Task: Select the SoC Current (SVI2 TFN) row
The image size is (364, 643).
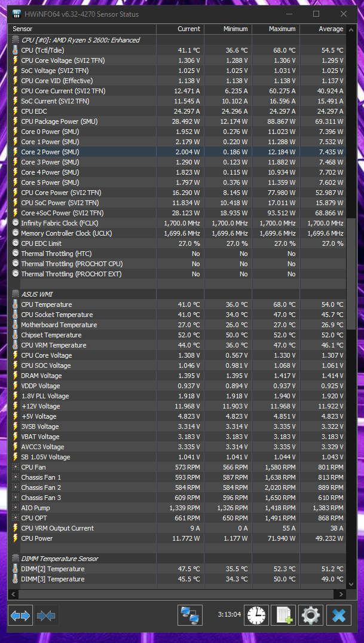Action: click(x=177, y=101)
